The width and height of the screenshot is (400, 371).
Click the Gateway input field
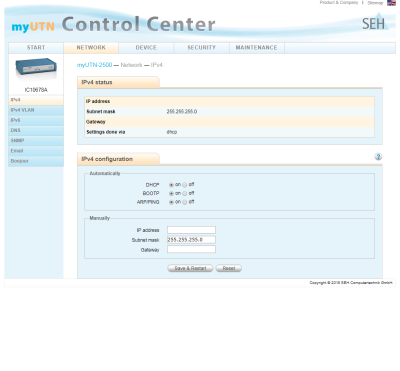coord(191,249)
